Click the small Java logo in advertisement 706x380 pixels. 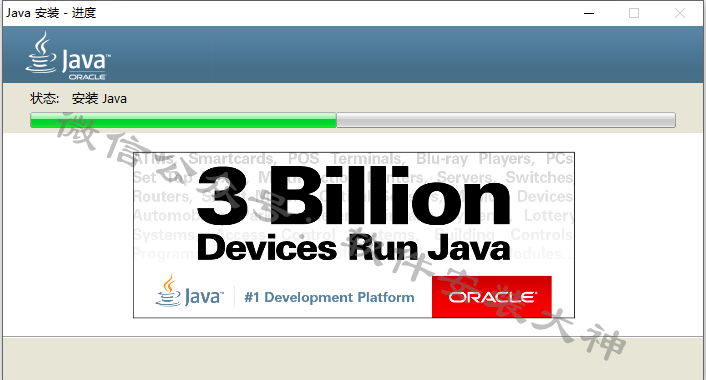coord(190,292)
